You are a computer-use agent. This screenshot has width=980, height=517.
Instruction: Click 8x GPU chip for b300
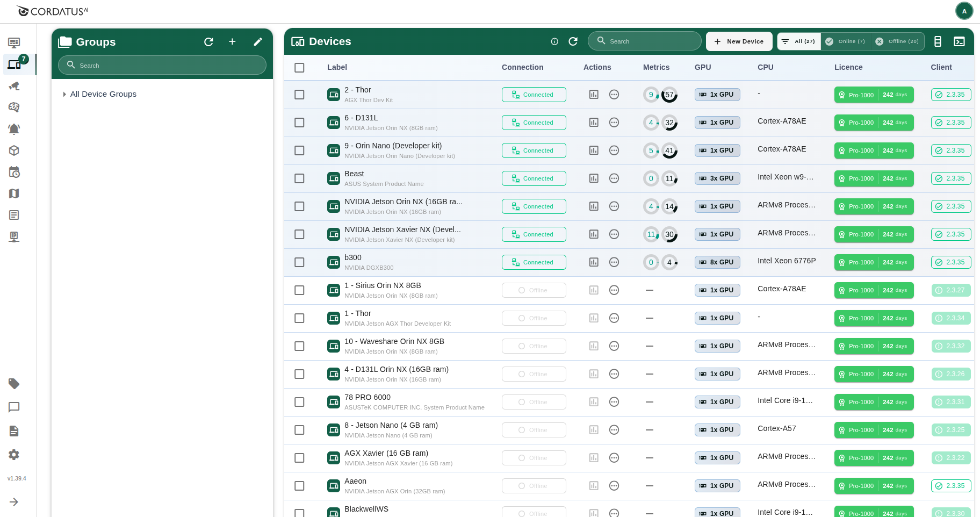[x=717, y=262]
